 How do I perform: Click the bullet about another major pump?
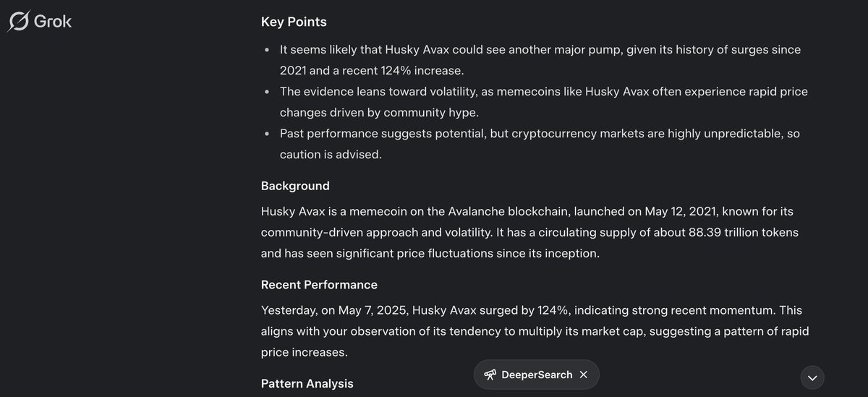coord(540,60)
